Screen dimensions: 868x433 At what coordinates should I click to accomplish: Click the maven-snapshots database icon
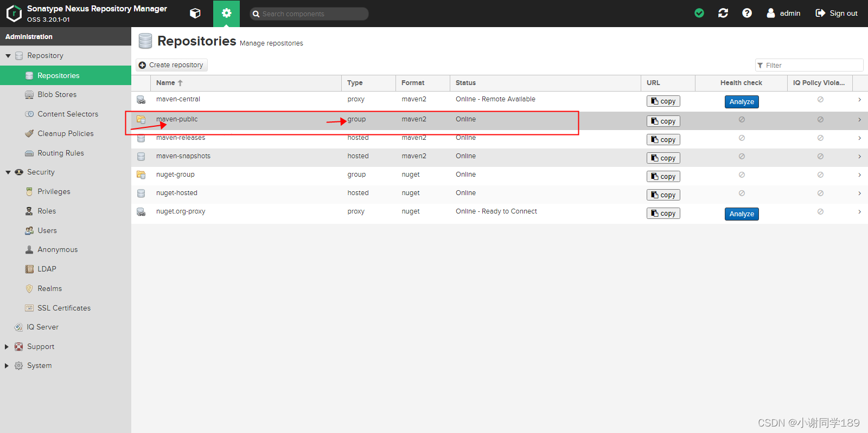[141, 157]
